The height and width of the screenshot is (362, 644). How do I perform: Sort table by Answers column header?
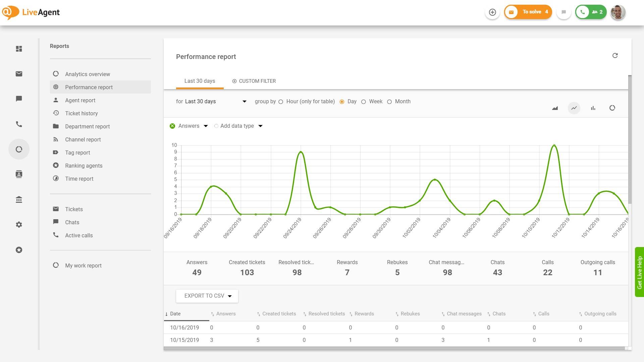[225, 314]
